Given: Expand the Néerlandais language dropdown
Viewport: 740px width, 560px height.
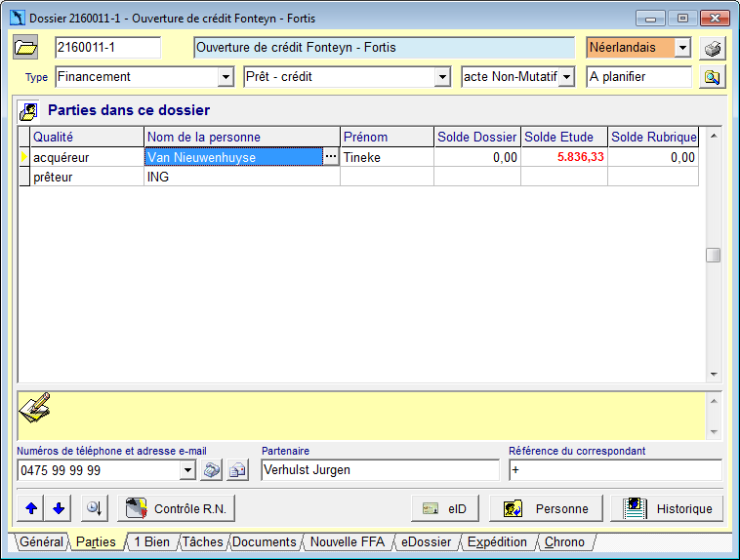Looking at the screenshot, I should (682, 48).
